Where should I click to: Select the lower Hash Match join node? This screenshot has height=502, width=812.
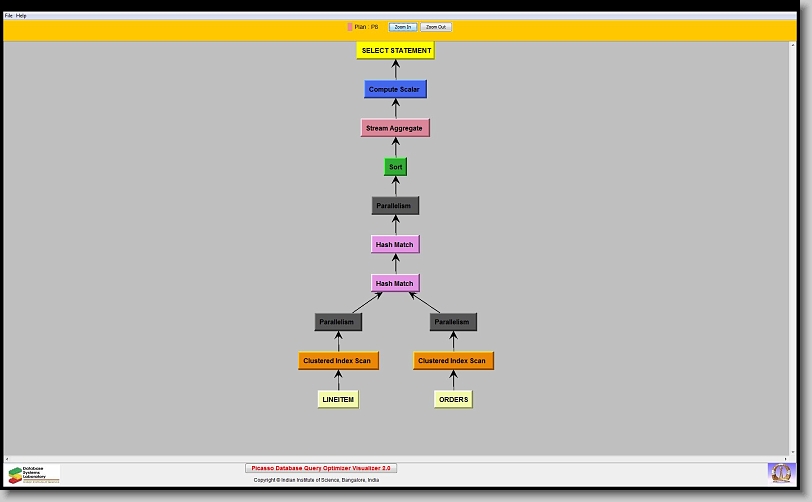tap(395, 283)
